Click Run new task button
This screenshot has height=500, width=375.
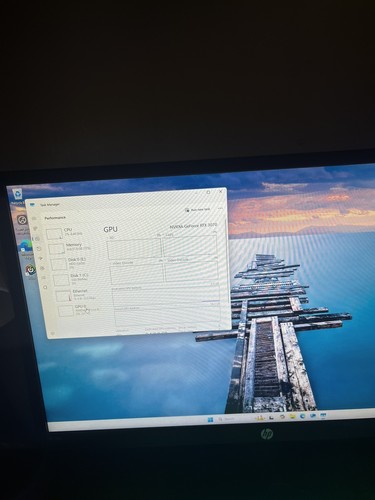click(x=198, y=210)
